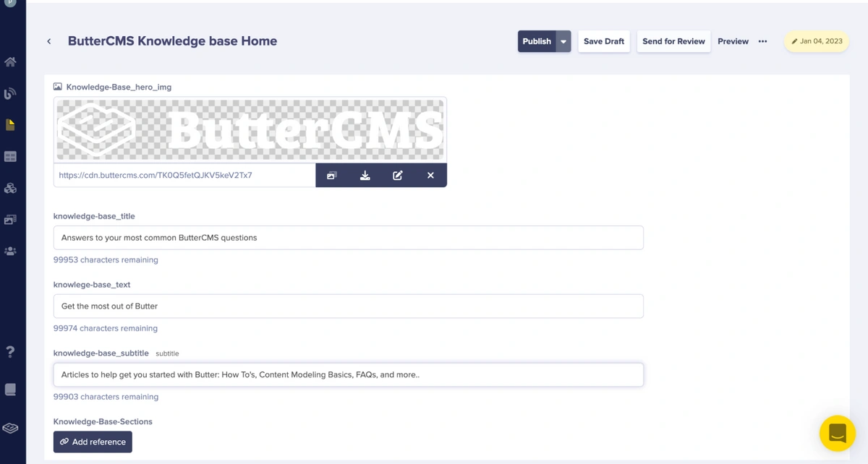Open Media Library icon in sidebar
The image size is (868, 464).
10,220
